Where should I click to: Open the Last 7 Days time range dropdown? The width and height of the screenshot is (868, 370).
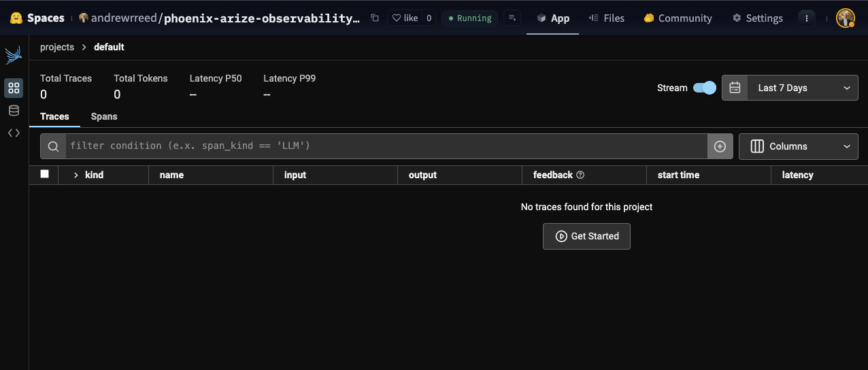click(x=790, y=88)
